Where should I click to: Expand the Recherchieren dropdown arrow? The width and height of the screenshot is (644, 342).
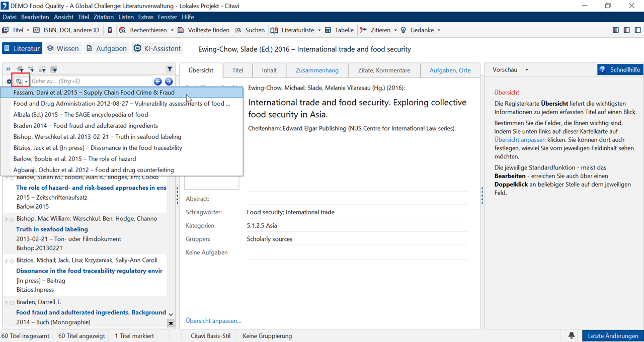click(172, 30)
